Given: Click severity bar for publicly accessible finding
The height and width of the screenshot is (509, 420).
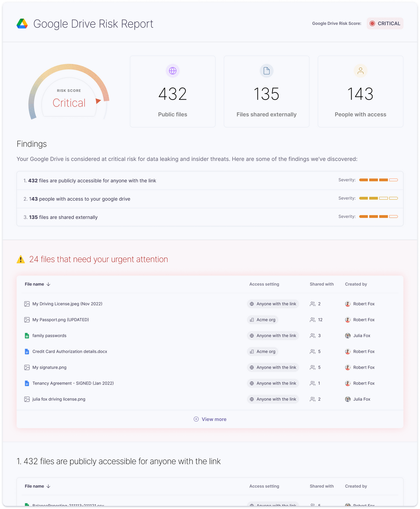Looking at the screenshot, I should tap(378, 180).
